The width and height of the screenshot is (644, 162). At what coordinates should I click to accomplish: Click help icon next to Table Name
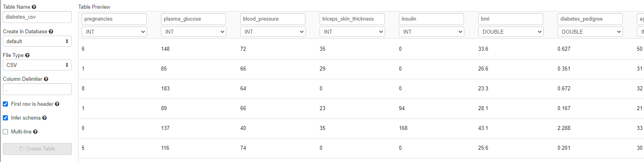[34, 7]
